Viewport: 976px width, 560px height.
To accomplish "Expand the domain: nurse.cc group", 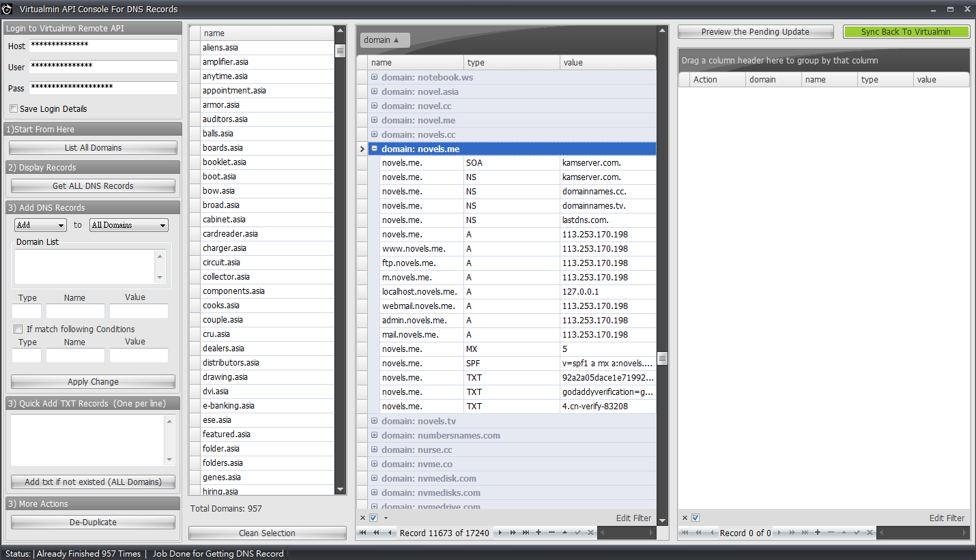I will point(374,449).
